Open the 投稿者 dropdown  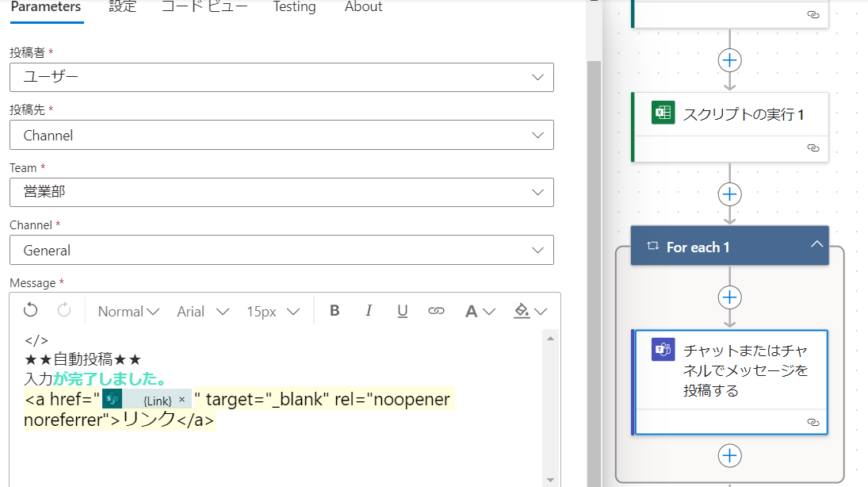pyautogui.click(x=281, y=77)
